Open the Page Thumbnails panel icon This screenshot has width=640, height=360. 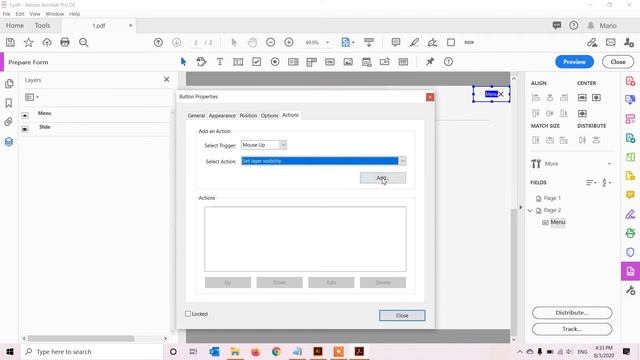click(9, 84)
